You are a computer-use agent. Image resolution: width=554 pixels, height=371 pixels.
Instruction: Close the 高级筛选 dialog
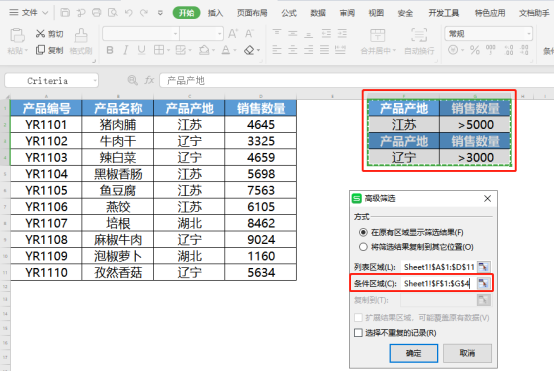point(488,198)
